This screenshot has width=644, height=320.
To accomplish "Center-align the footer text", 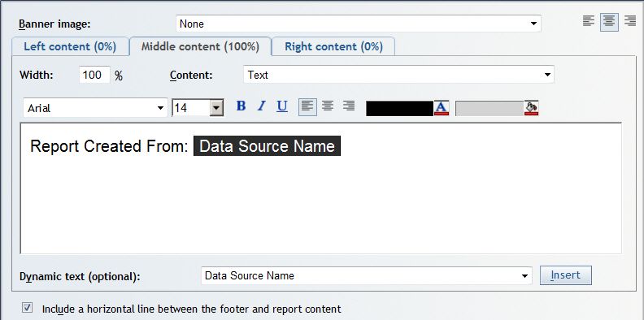I will 328,106.
